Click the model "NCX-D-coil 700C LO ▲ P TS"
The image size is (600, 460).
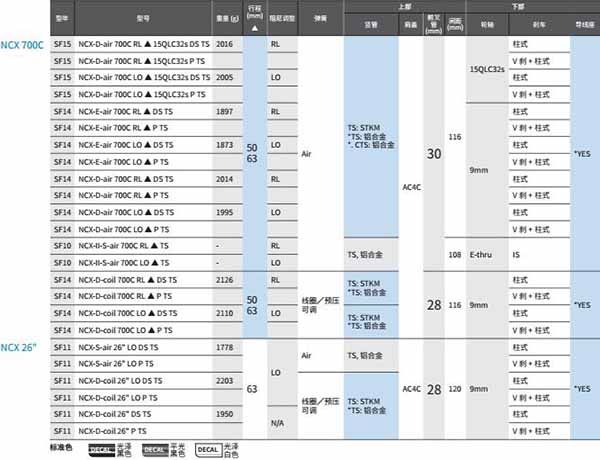pyautogui.click(x=126, y=330)
